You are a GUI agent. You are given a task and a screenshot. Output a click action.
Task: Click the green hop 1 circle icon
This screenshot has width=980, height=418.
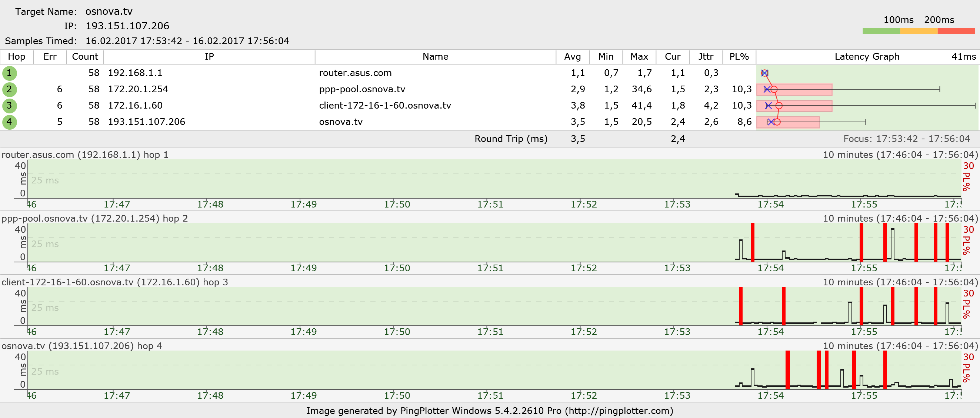pyautogui.click(x=9, y=73)
